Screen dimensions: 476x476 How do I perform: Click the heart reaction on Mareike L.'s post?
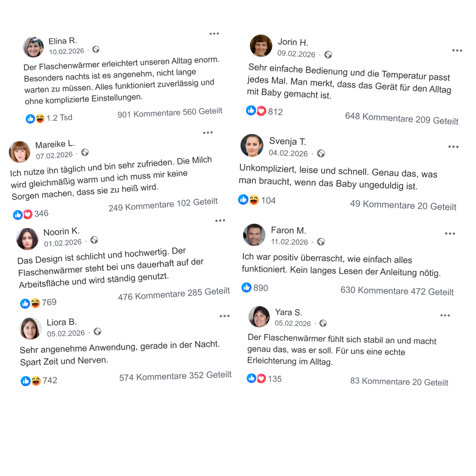(x=28, y=215)
